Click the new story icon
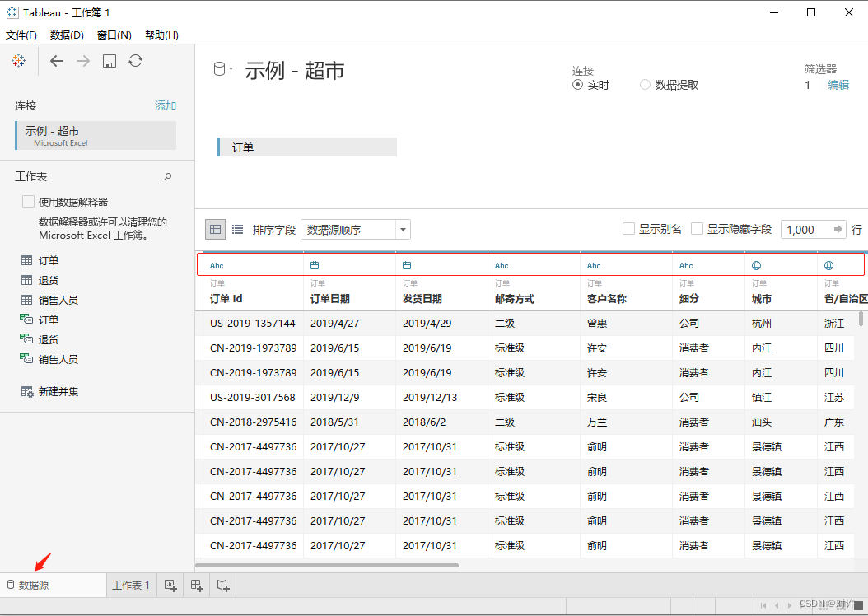 pos(223,585)
